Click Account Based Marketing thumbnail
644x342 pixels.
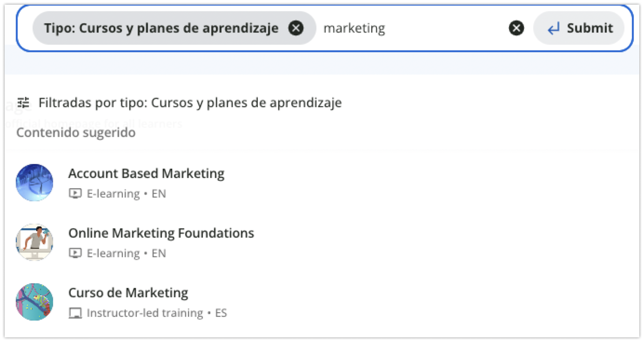(34, 182)
